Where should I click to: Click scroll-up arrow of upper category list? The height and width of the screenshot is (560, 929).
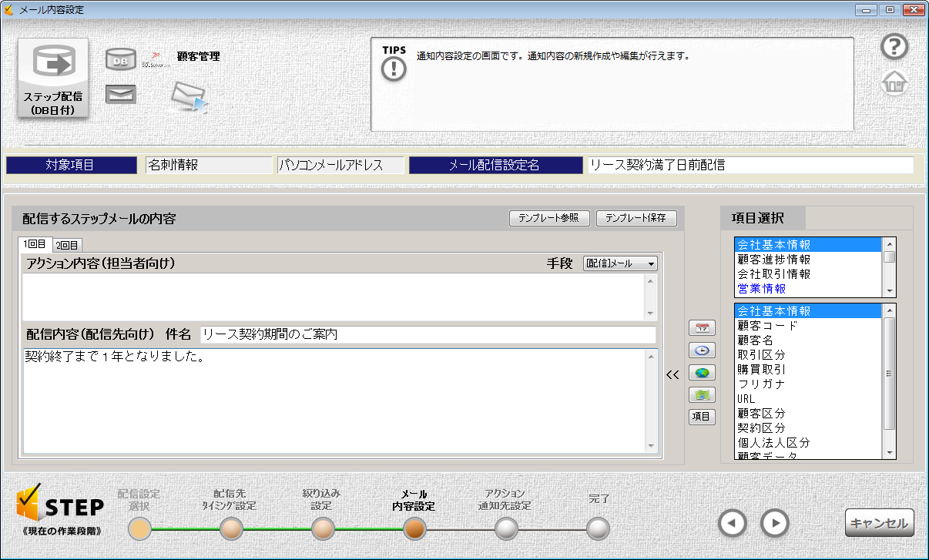(889, 243)
